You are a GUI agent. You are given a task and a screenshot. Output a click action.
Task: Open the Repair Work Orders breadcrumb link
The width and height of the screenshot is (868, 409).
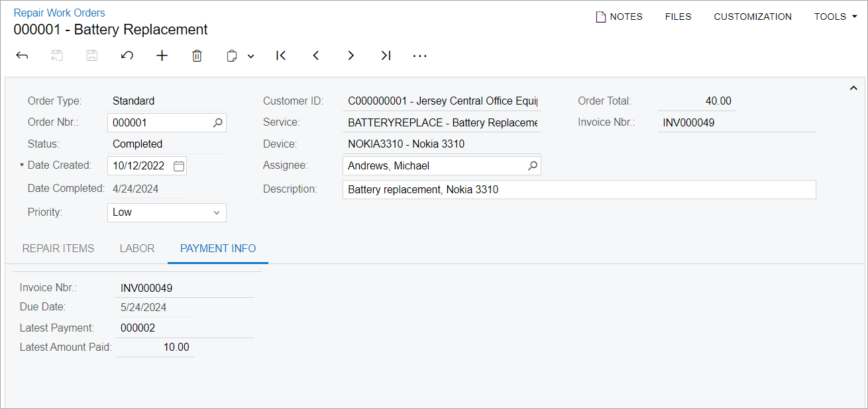(x=60, y=13)
